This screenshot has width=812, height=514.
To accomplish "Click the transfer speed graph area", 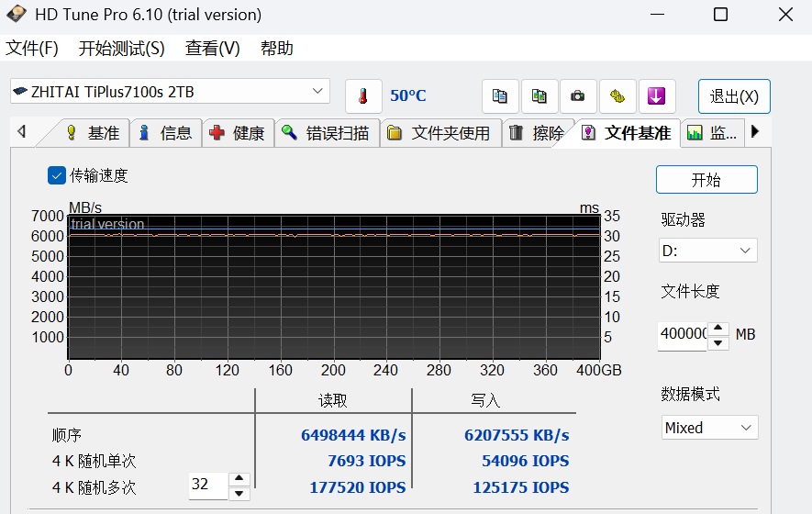I will click(x=334, y=287).
